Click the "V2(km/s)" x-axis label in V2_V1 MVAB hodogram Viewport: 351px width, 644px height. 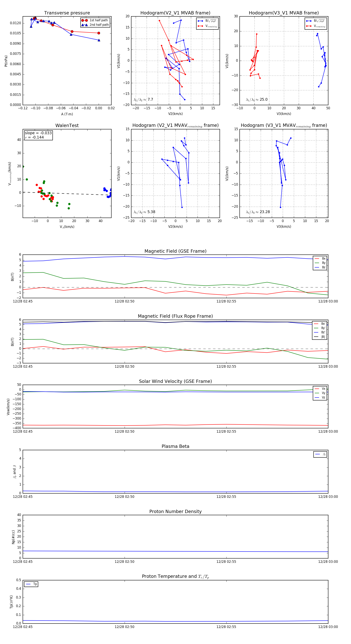click(x=175, y=114)
